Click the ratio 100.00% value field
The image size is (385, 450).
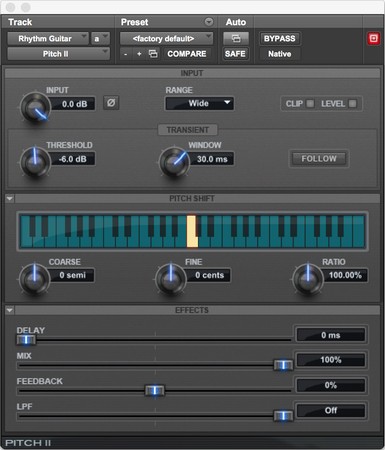pyautogui.click(x=345, y=275)
